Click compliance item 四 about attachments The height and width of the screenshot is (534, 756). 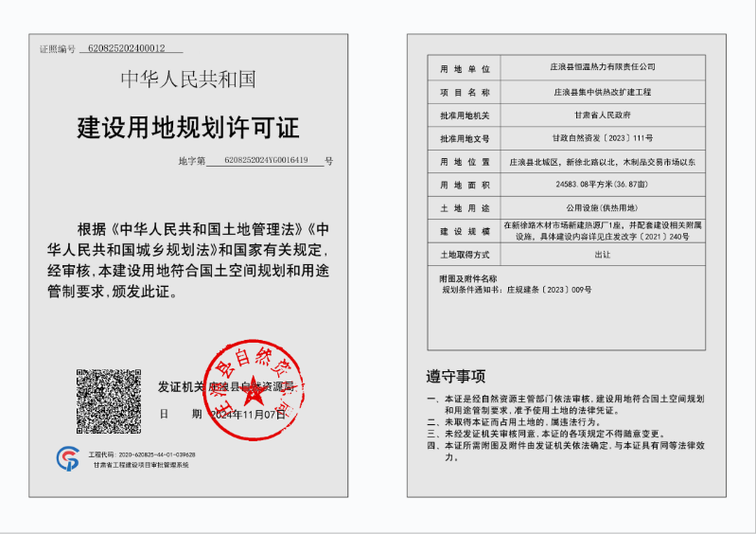[566, 451]
